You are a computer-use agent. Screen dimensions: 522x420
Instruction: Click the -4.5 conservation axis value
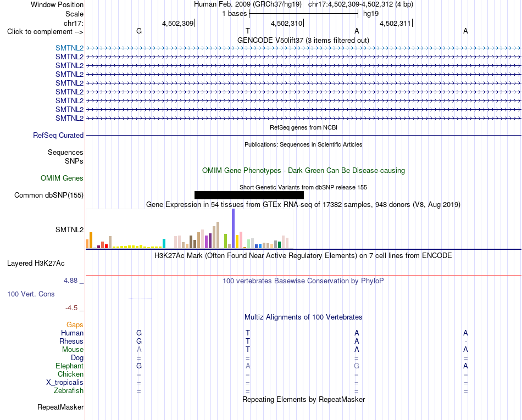pos(71,308)
